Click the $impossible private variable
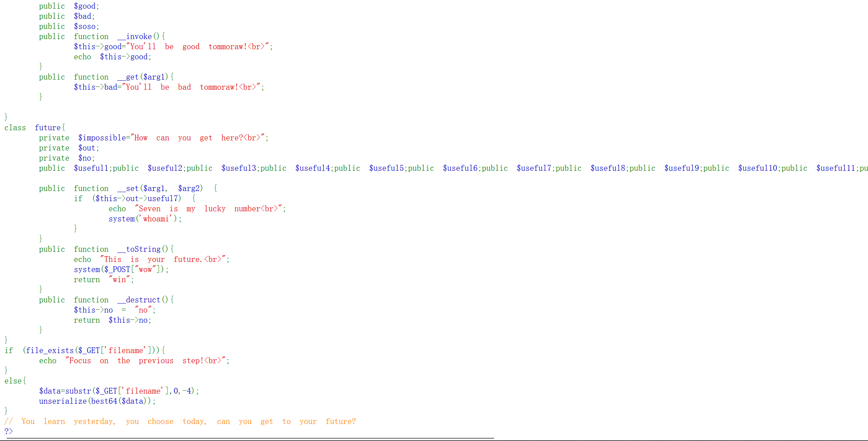868x441 pixels. [x=102, y=138]
